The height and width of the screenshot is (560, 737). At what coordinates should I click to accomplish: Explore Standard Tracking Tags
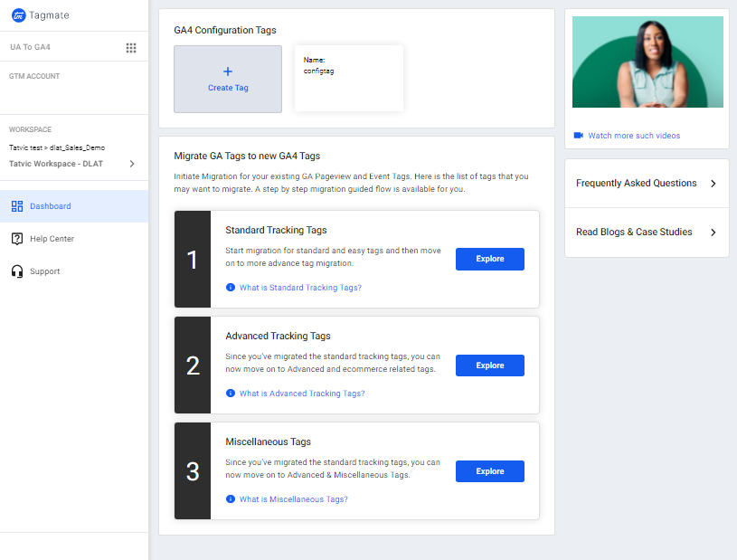click(x=489, y=259)
